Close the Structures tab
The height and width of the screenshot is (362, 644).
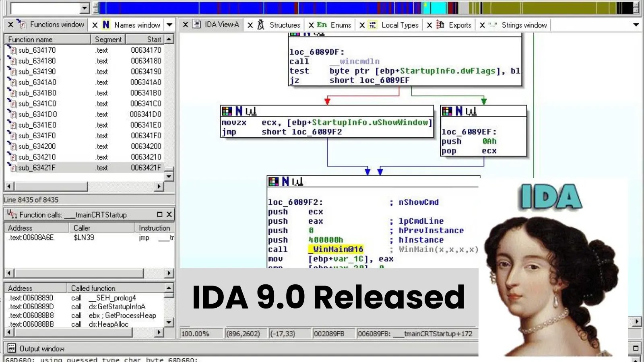tap(250, 25)
